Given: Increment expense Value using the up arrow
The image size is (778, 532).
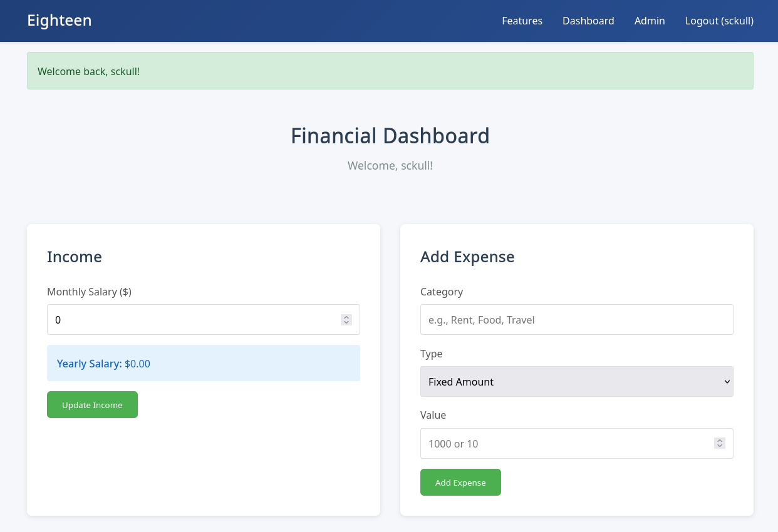Looking at the screenshot, I should tap(720, 441).
